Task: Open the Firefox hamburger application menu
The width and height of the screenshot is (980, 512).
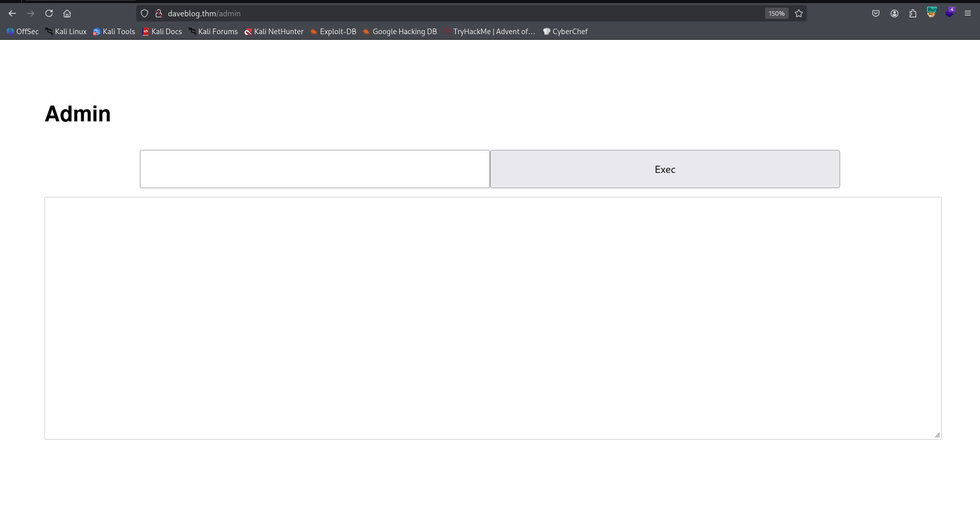Action: [967, 14]
